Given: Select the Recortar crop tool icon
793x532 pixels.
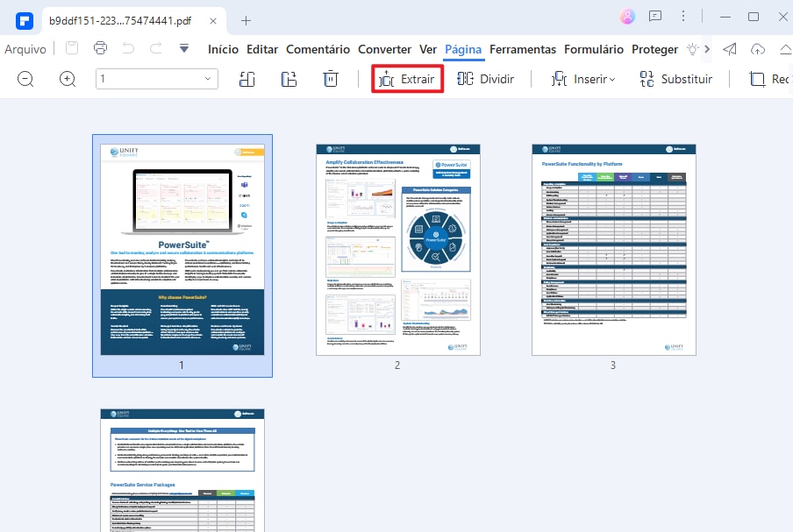Looking at the screenshot, I should click(x=756, y=79).
